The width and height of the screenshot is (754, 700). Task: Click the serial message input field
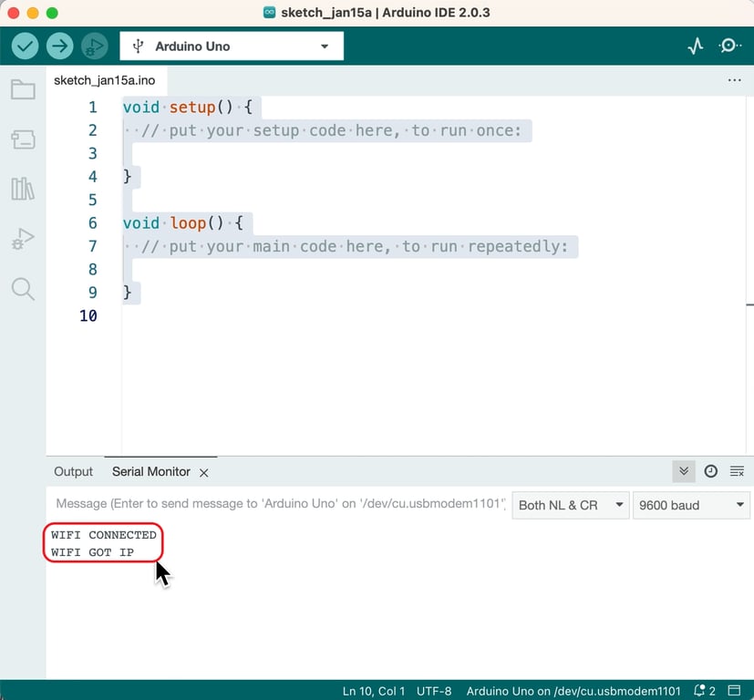coord(278,504)
